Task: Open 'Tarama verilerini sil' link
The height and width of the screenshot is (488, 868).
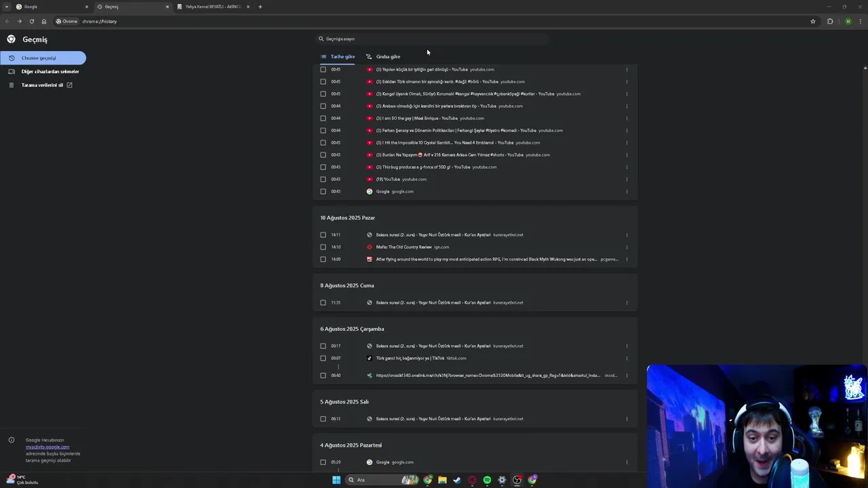Action: point(41,85)
